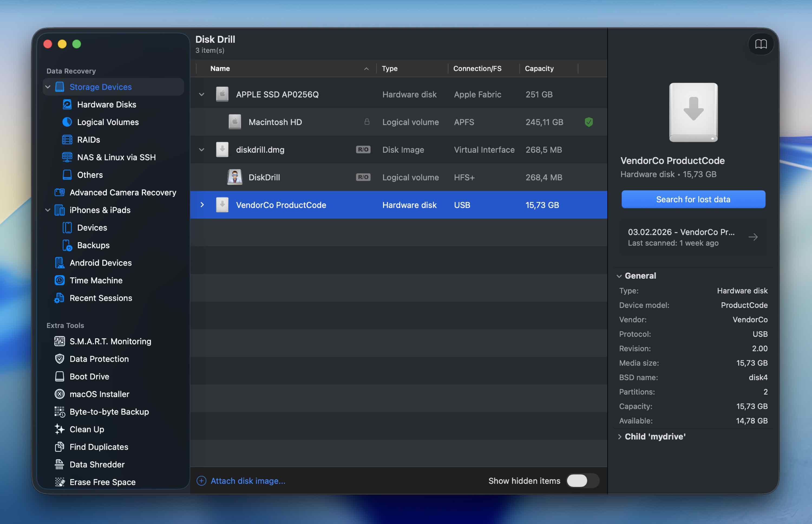812x524 pixels.
Task: Open the Data Shredder tool
Action: coord(97,464)
